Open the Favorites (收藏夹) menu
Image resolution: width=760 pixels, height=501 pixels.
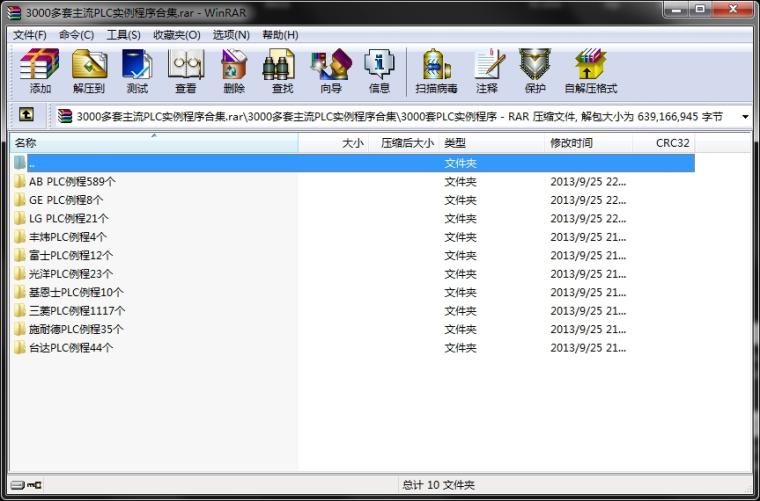(x=176, y=35)
